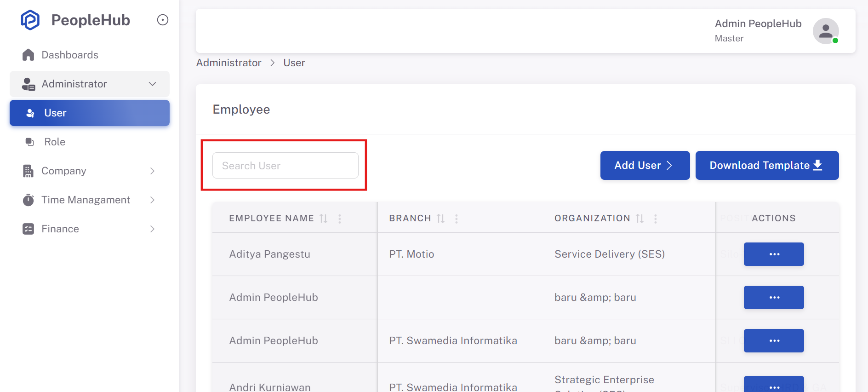Open actions for Admin PeopleHub at PT. Swamedia
The height and width of the screenshot is (392, 868).
point(774,340)
